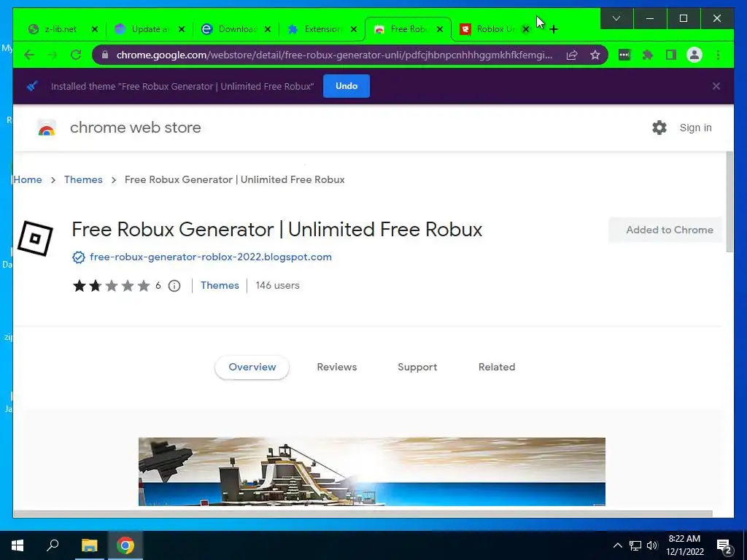Click the Chrome icon in the taskbar
The image size is (747, 560).
[125, 545]
